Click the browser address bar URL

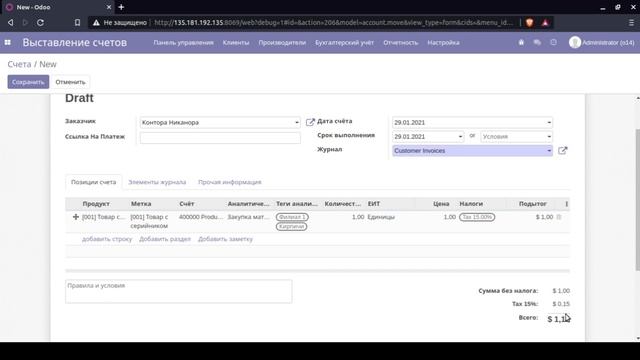pyautogui.click(x=333, y=22)
